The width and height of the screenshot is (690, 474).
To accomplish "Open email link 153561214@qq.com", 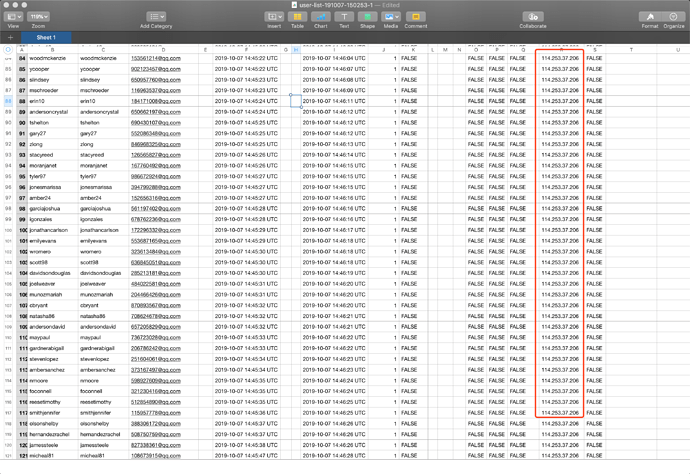I will 156,58.
